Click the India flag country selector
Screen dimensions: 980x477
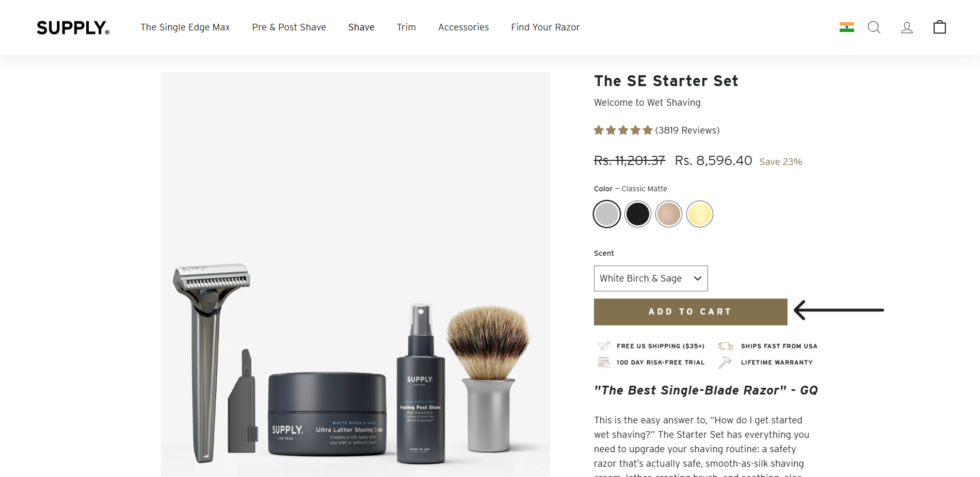coord(847,27)
